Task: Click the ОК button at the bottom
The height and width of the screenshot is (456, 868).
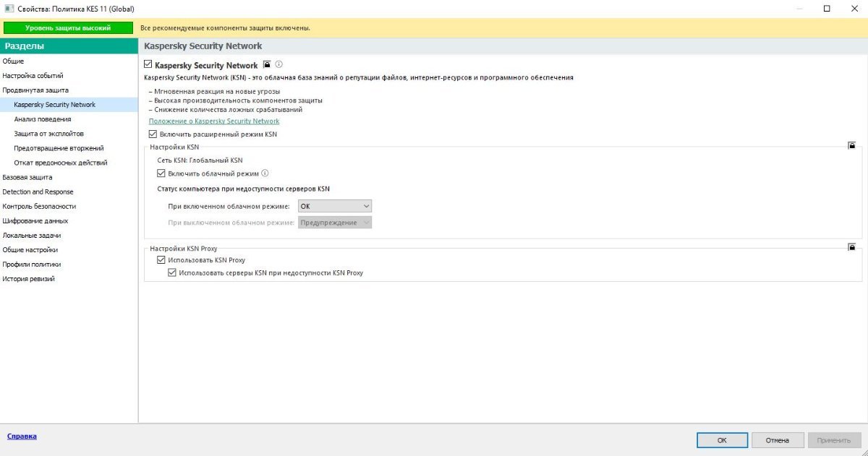Action: pos(722,439)
